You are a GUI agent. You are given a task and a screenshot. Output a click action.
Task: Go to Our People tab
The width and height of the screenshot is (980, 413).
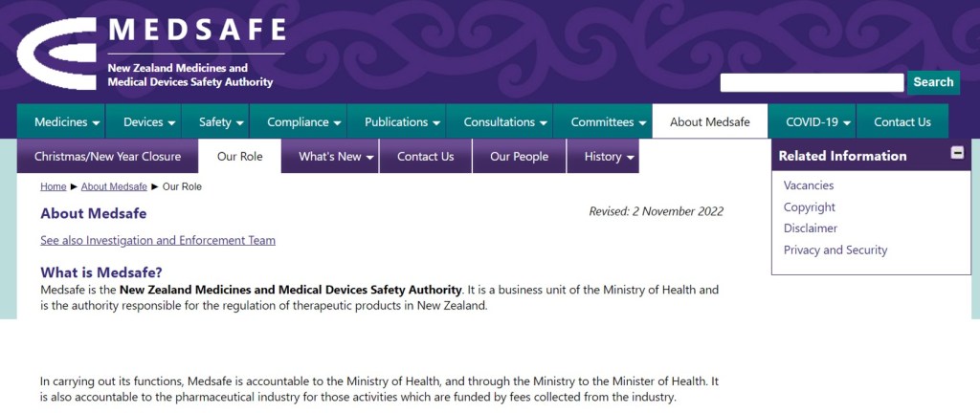(x=519, y=157)
